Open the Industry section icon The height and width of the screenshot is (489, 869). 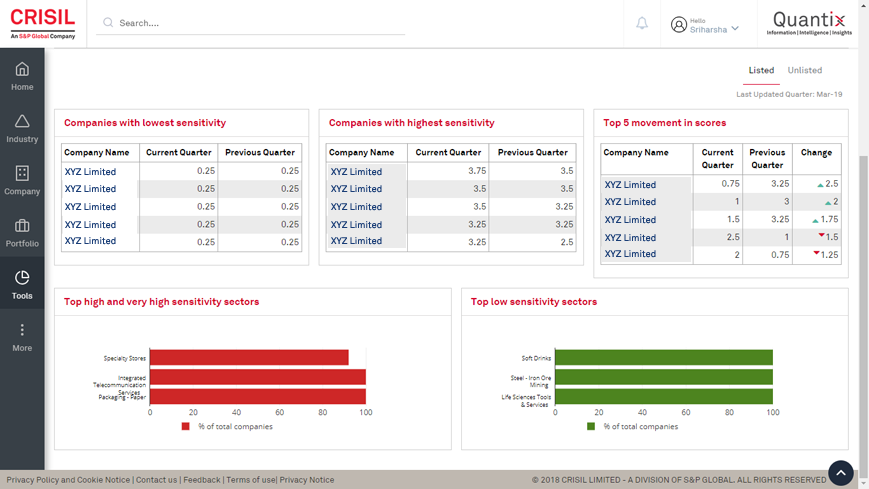[22, 121]
